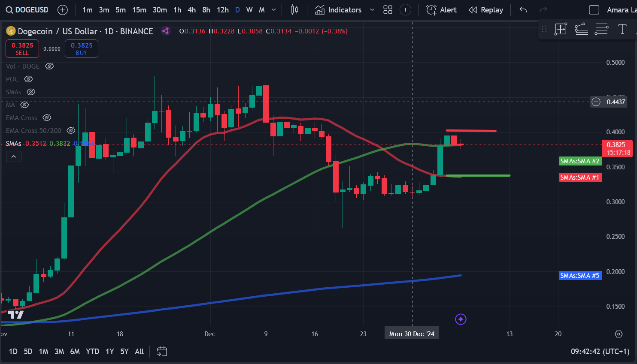The width and height of the screenshot is (637, 364).
Task: Set range to 1Y
Action: click(x=110, y=352)
